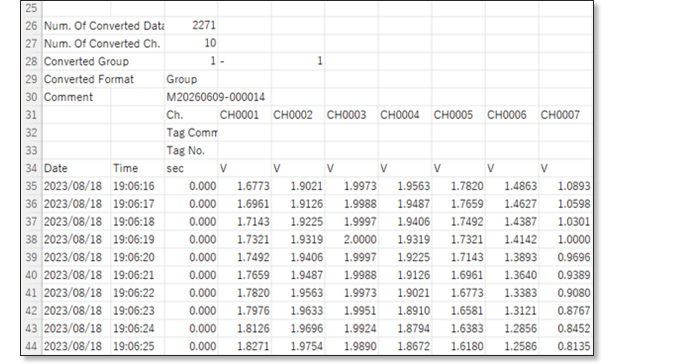Select the cell containing 10
The image size is (673, 364).
191,44
